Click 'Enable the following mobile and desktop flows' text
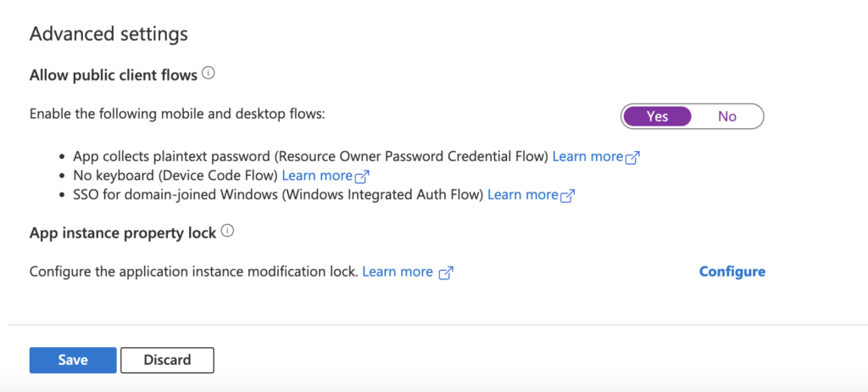 pos(177,115)
